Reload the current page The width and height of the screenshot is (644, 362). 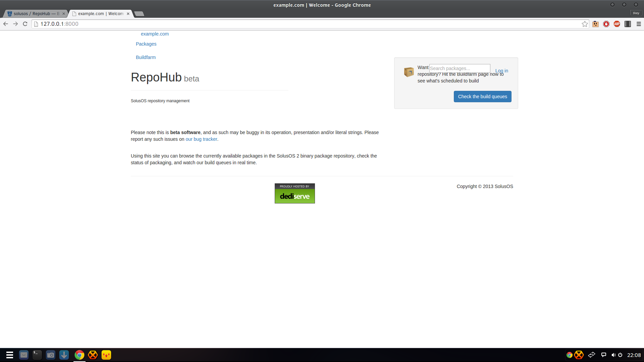(x=25, y=24)
